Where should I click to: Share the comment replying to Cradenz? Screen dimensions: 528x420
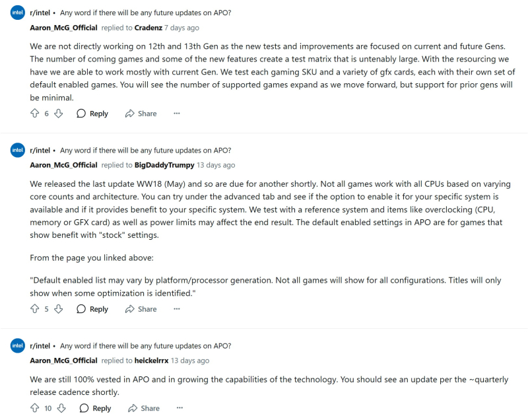click(141, 114)
